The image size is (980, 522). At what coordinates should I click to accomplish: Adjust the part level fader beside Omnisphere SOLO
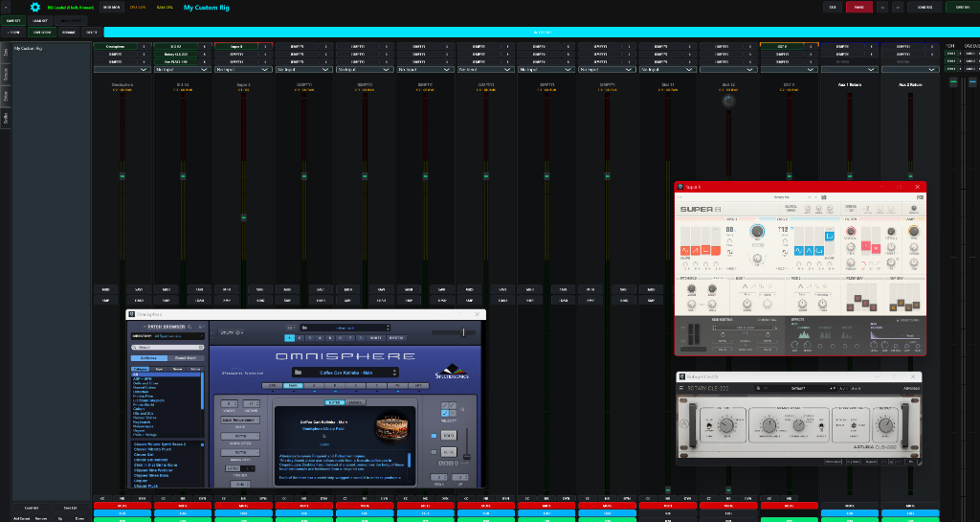point(467,456)
